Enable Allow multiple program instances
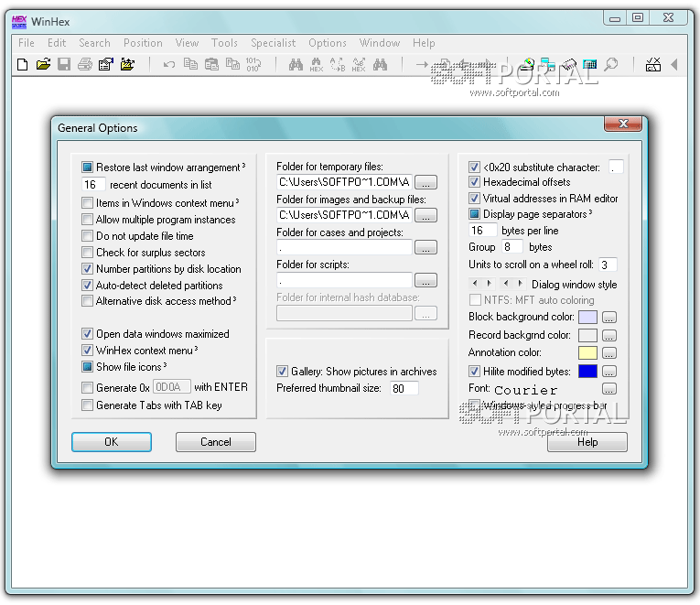This screenshot has width=700, height=605. [x=87, y=220]
